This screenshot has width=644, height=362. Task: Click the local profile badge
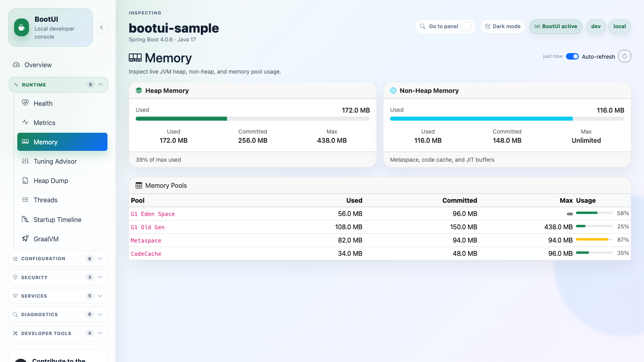pyautogui.click(x=619, y=27)
